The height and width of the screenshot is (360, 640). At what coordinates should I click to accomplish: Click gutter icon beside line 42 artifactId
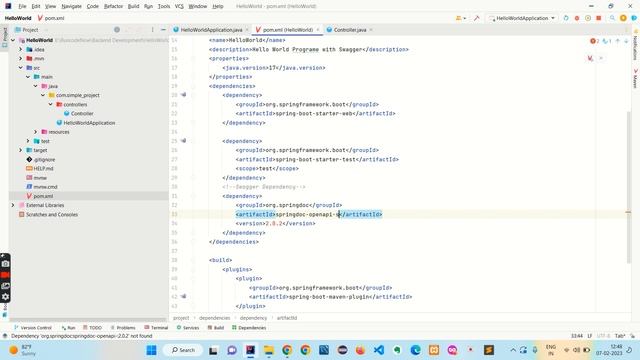tap(183, 296)
